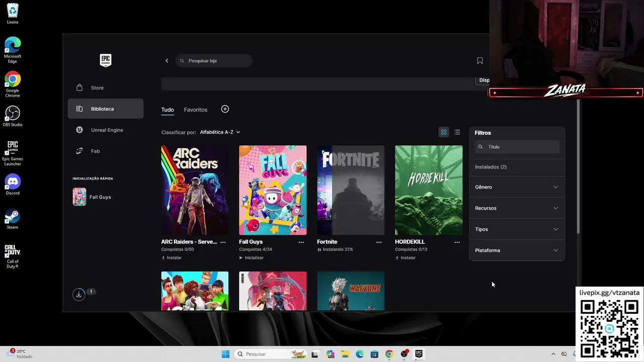644x362 pixels.
Task: Open File Explorer from the taskbar
Action: click(345, 354)
